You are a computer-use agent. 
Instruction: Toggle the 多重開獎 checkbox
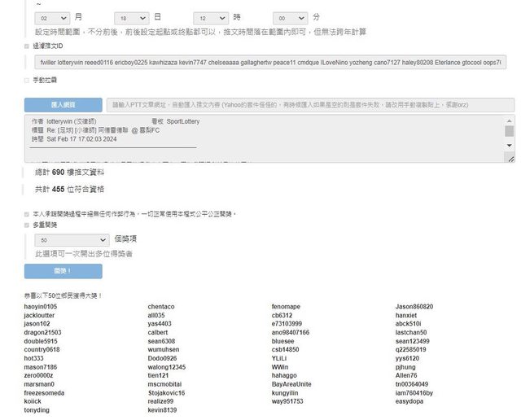pyautogui.click(x=27, y=224)
